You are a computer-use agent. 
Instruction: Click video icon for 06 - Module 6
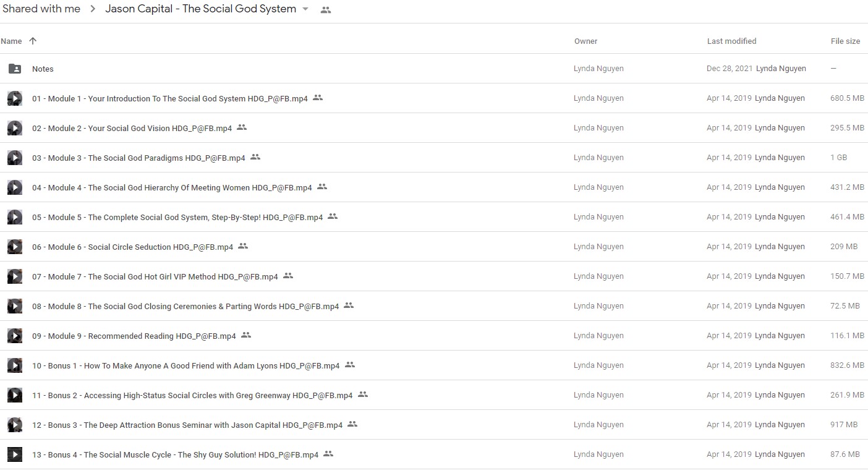click(x=15, y=247)
